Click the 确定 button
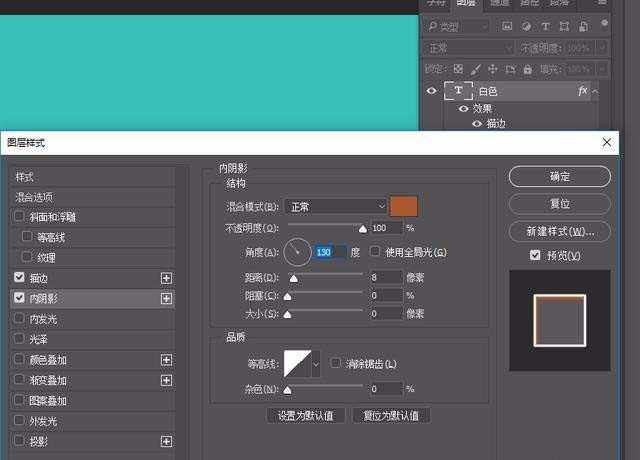Image resolution: width=640 pixels, height=460 pixels. coord(559,177)
